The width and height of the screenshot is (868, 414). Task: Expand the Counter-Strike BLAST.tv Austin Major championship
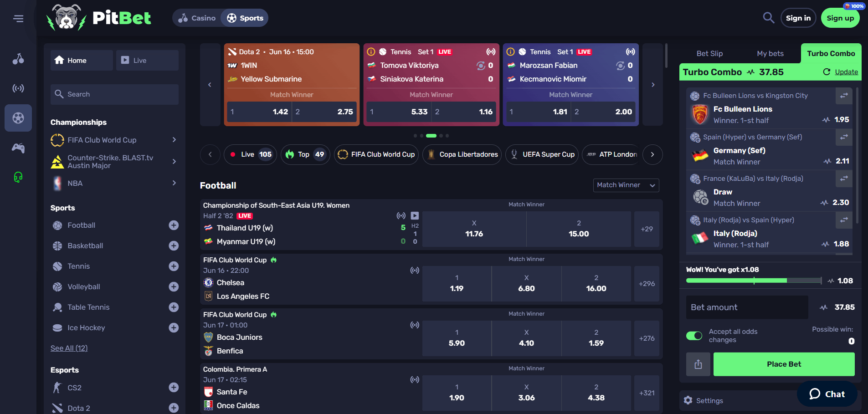coord(174,161)
